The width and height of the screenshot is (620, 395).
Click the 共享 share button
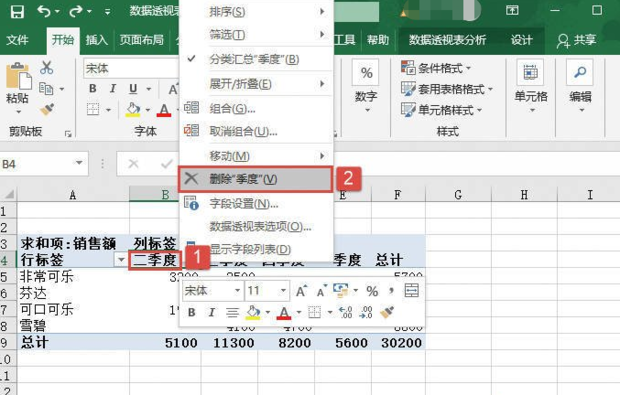[576, 40]
